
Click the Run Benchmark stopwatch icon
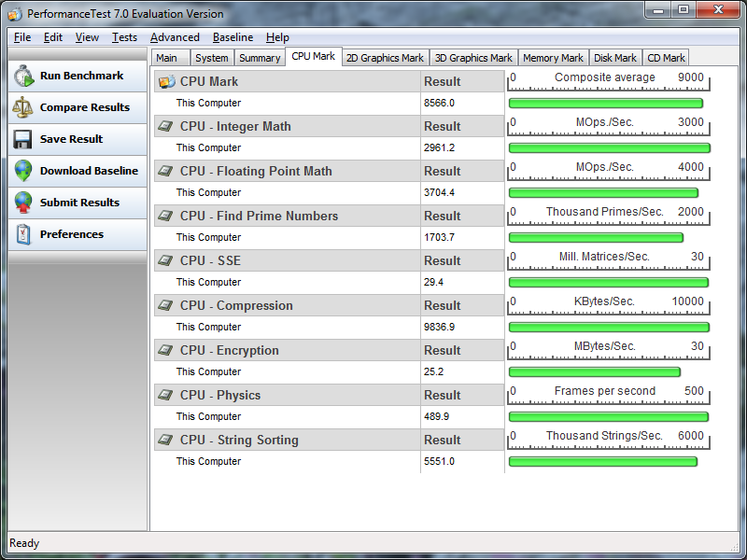(23, 77)
